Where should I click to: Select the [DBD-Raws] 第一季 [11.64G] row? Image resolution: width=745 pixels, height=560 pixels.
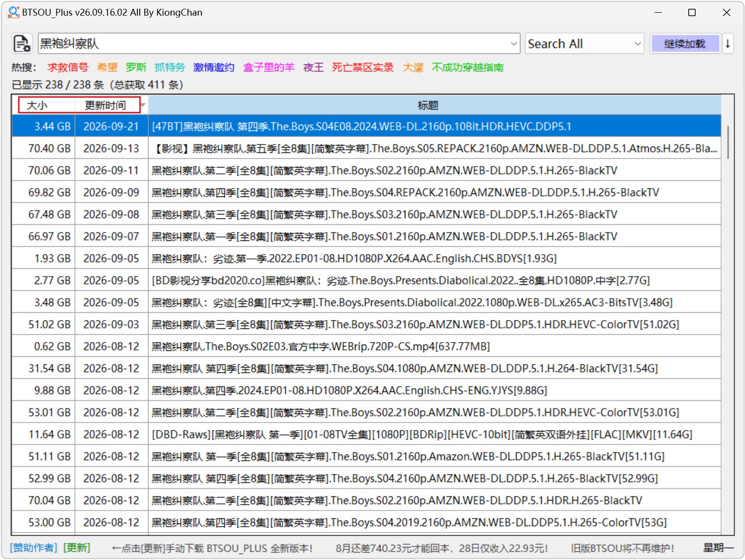(366, 434)
